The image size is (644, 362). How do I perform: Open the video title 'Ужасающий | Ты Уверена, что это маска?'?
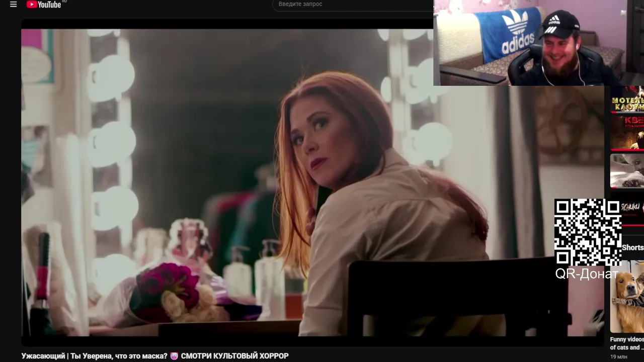(155, 356)
